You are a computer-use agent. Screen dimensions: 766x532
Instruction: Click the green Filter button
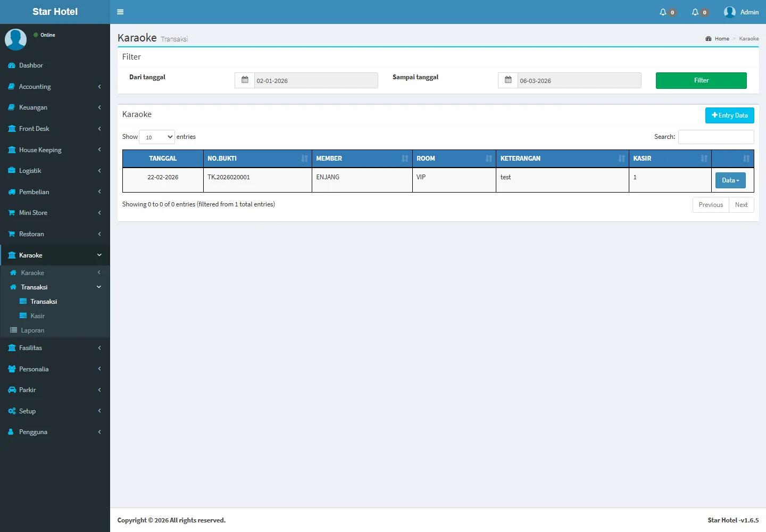(x=701, y=80)
